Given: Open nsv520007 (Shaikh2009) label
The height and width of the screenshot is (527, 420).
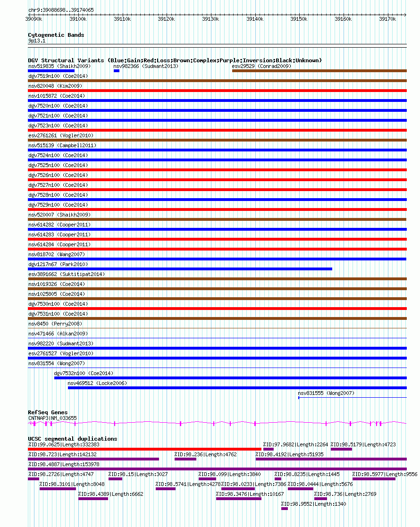Looking at the screenshot, I should point(59,215).
